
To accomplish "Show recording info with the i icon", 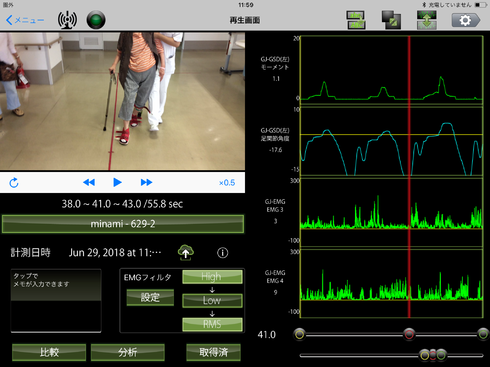I will click(x=223, y=253).
